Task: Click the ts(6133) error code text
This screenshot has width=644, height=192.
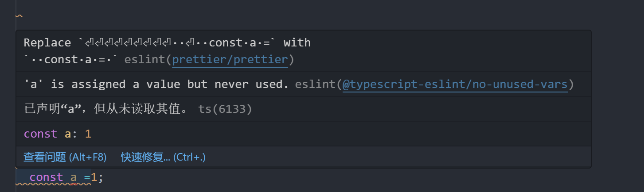Action: [225, 109]
